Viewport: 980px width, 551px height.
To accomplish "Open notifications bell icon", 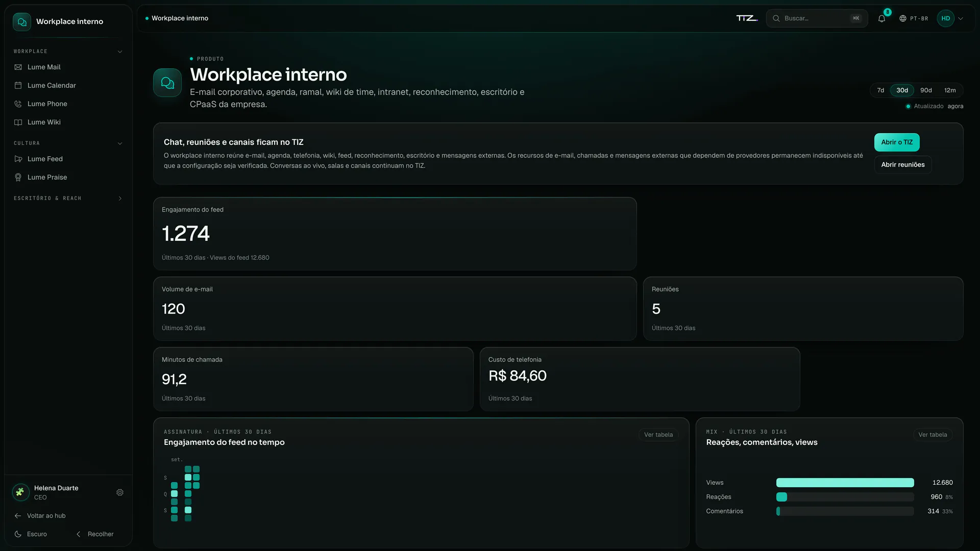I will pyautogui.click(x=881, y=18).
